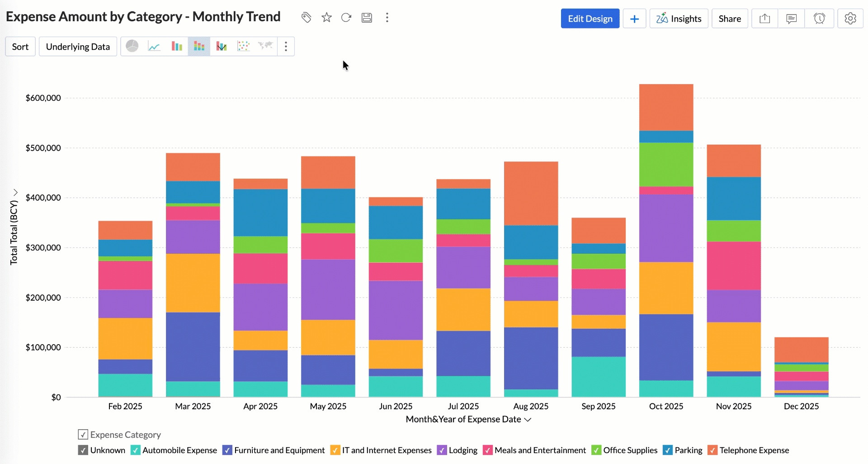Open more chart types three-dot menu
This screenshot has height=464, width=868.
pyautogui.click(x=286, y=46)
